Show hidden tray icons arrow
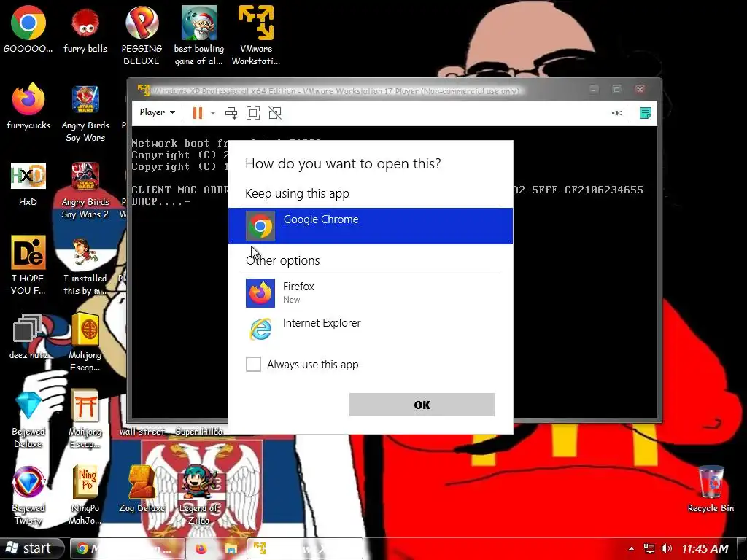747x560 pixels. point(631,549)
